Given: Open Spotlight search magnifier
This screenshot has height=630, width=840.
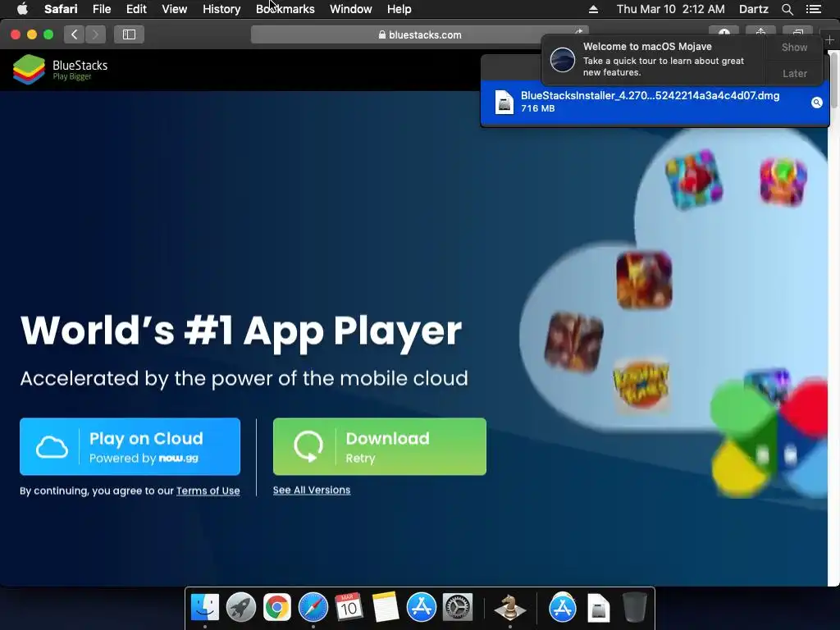Looking at the screenshot, I should click(x=787, y=9).
